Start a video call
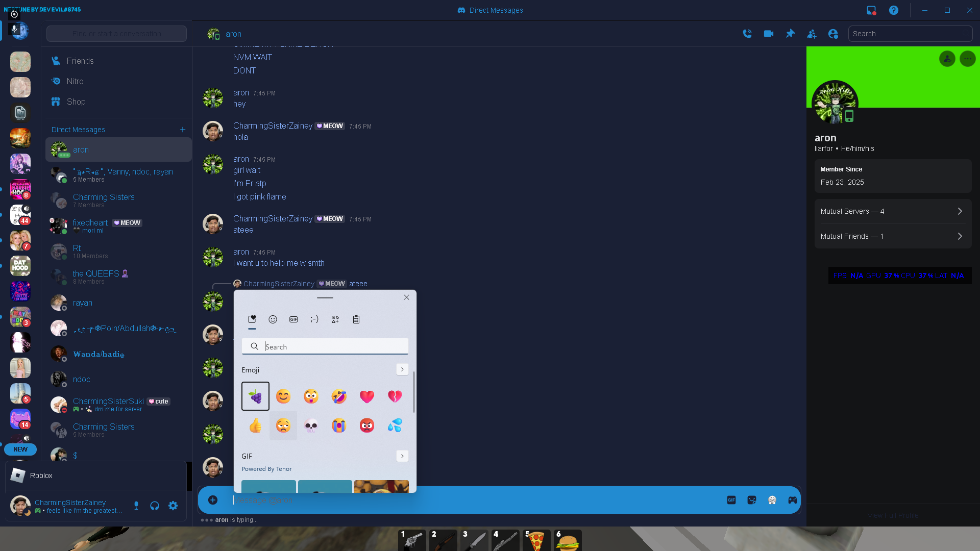The height and width of the screenshot is (551, 980). tap(769, 34)
